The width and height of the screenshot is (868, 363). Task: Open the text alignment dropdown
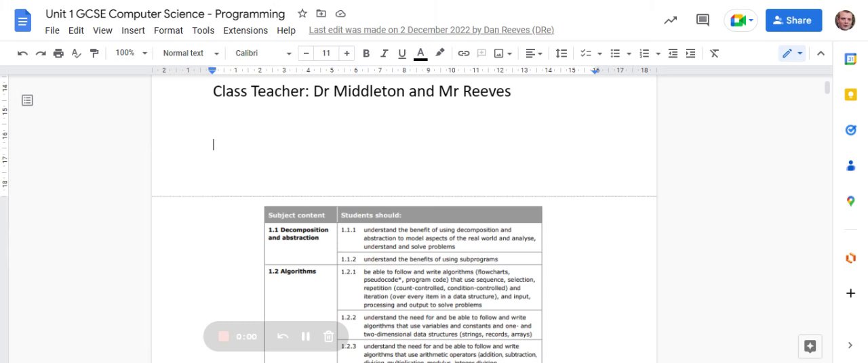pos(534,53)
